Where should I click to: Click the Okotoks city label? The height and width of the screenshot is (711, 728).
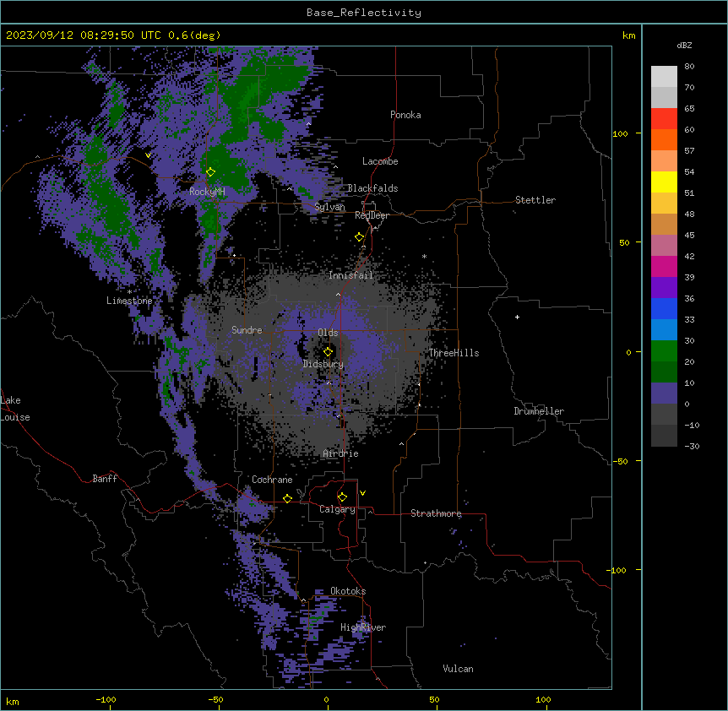point(348,591)
